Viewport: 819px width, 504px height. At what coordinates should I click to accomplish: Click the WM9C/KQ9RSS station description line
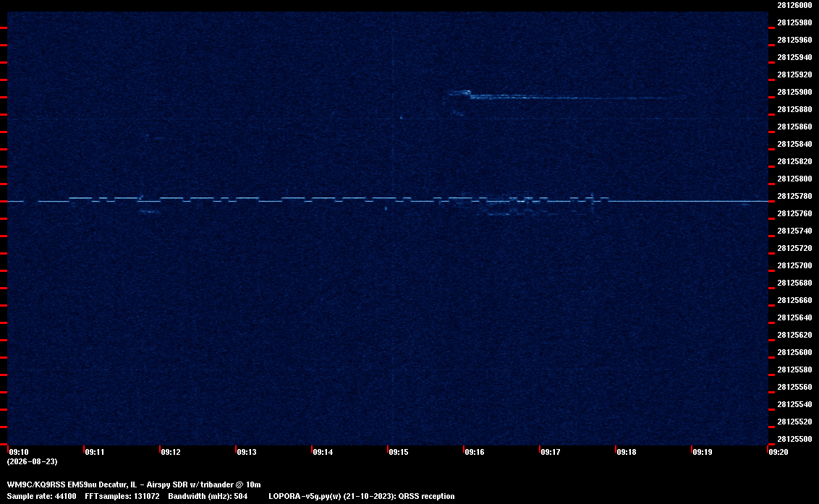[x=134, y=484]
